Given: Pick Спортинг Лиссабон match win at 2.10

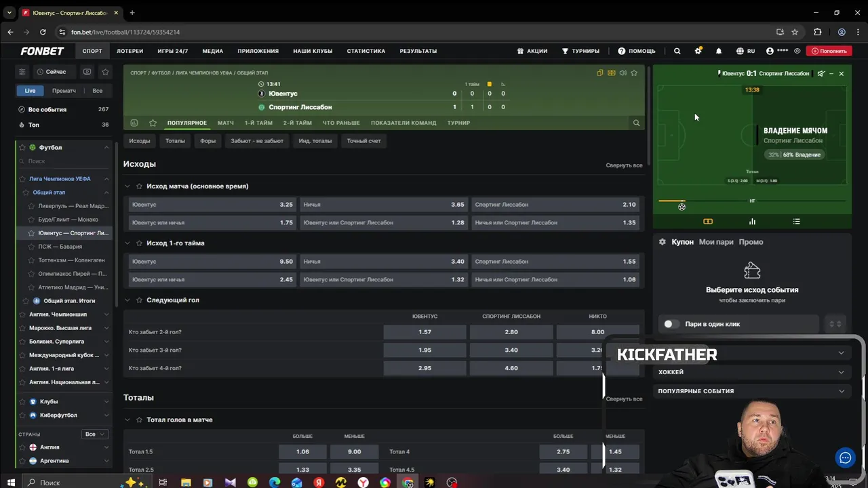Looking at the screenshot, I should 555,204.
